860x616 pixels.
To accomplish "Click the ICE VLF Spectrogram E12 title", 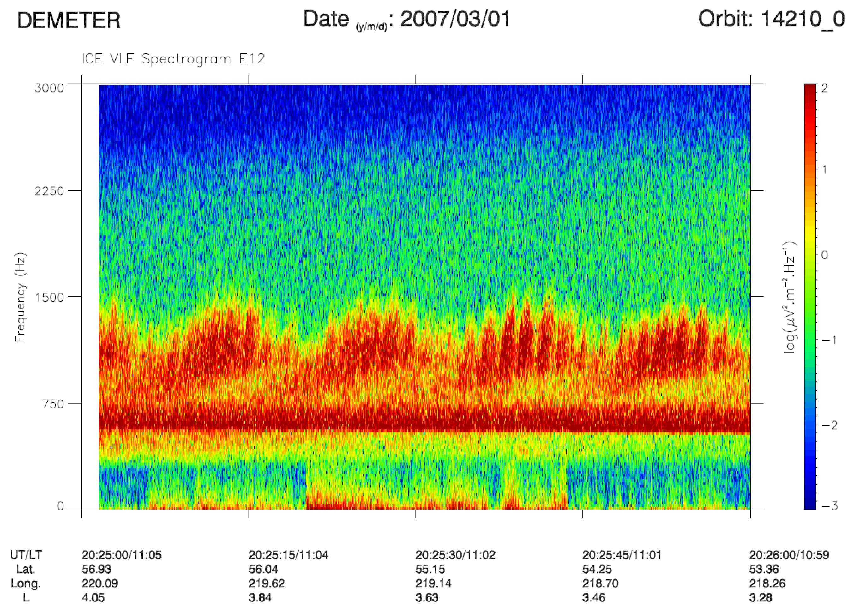I will point(173,59).
